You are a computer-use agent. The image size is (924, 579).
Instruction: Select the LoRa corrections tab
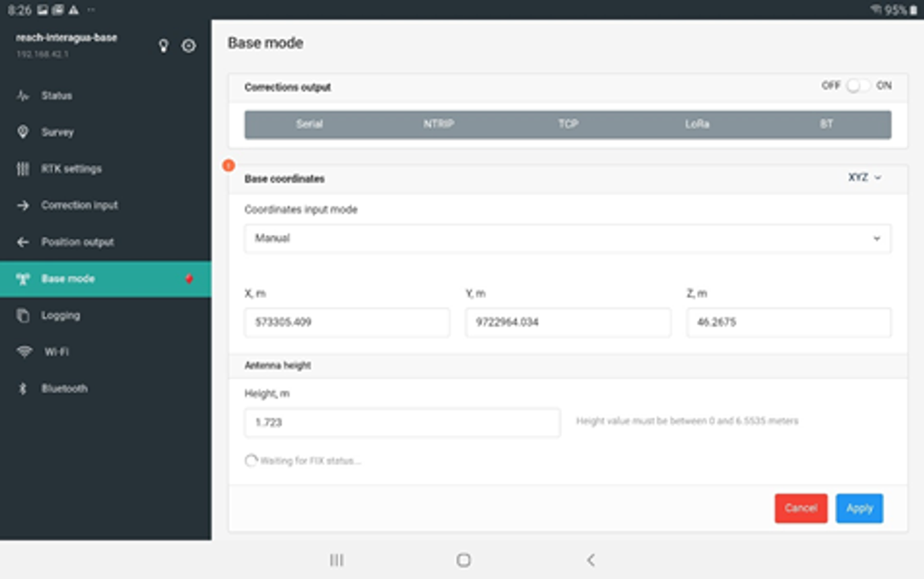point(697,124)
